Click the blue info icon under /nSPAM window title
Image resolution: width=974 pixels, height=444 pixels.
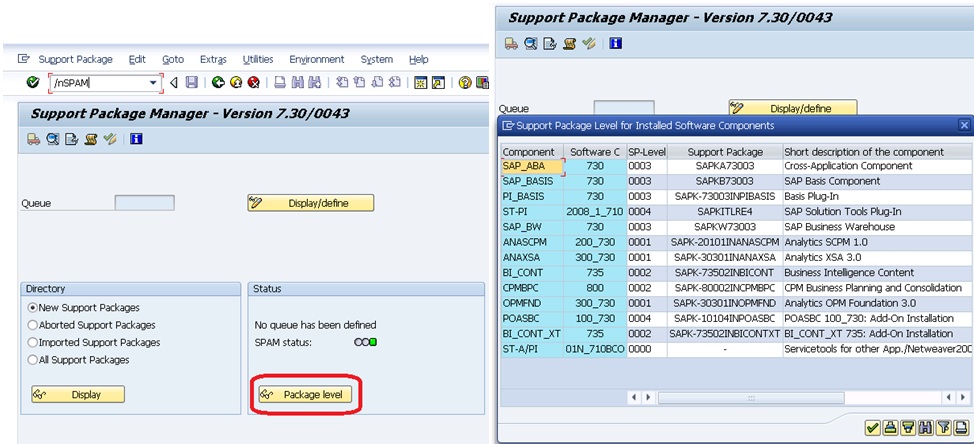[137, 139]
